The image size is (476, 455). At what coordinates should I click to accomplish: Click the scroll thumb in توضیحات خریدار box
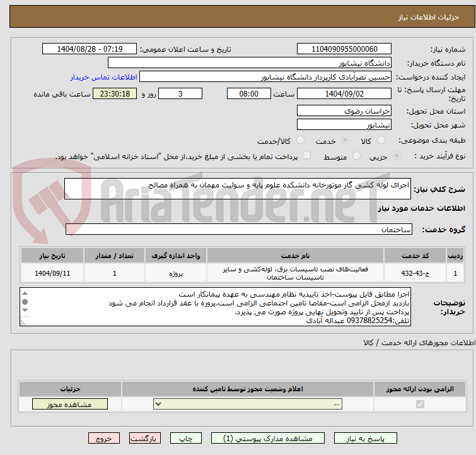(x=25, y=302)
